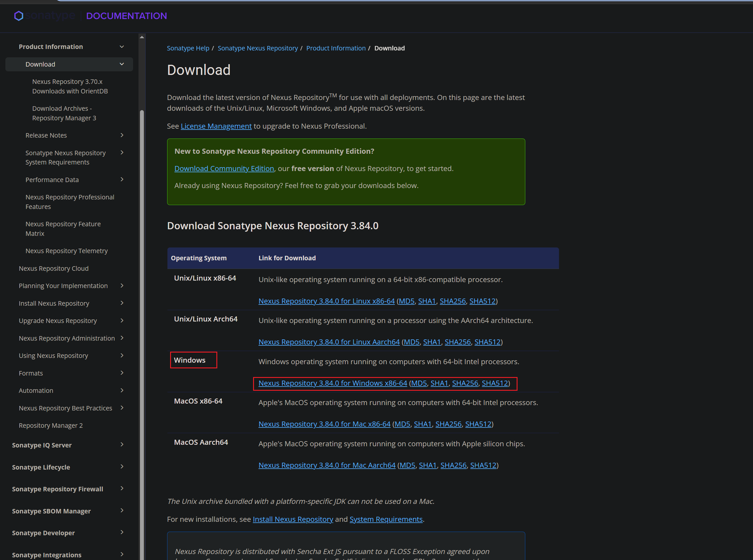Open SHA256 checksum for Linux x86-64
Image resolution: width=753 pixels, height=560 pixels.
click(x=452, y=301)
